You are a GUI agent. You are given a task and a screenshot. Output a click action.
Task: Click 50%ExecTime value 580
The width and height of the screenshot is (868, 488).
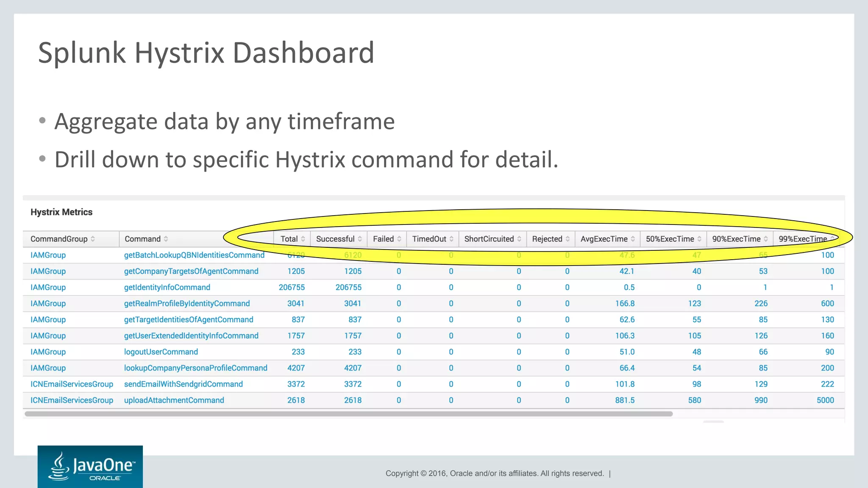tap(695, 400)
